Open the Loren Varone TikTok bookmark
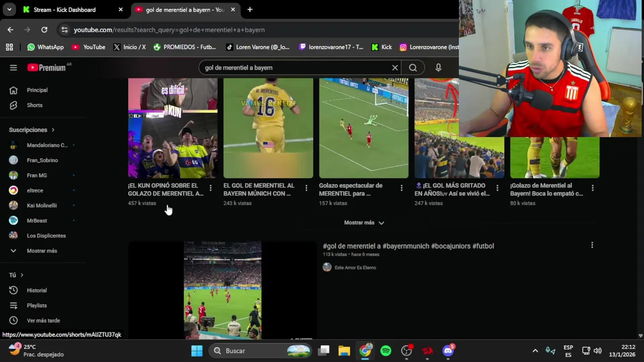 click(258, 47)
